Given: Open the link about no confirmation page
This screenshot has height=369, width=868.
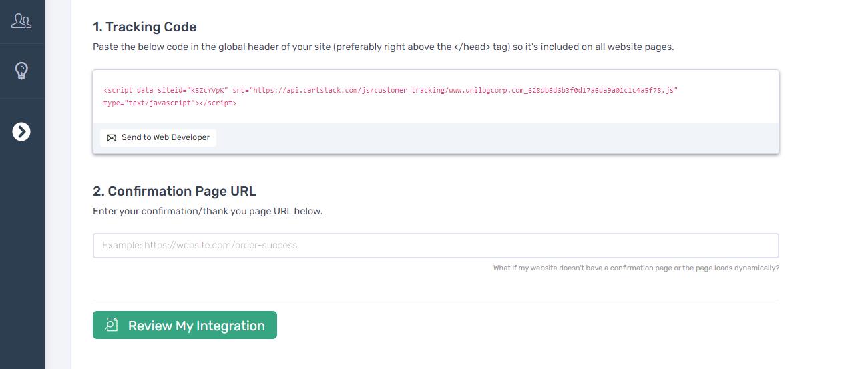Looking at the screenshot, I should [x=636, y=268].
